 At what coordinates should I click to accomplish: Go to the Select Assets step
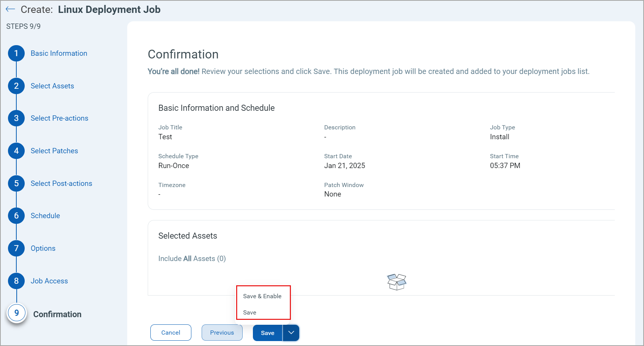[x=52, y=86]
